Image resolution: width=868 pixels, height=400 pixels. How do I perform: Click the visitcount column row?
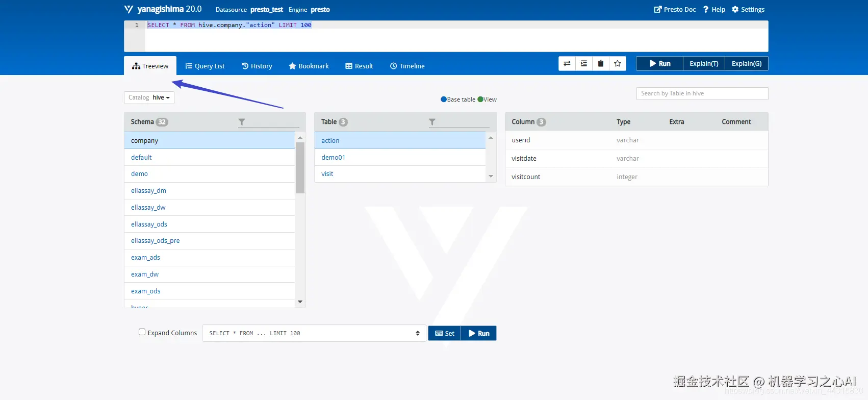click(x=636, y=177)
